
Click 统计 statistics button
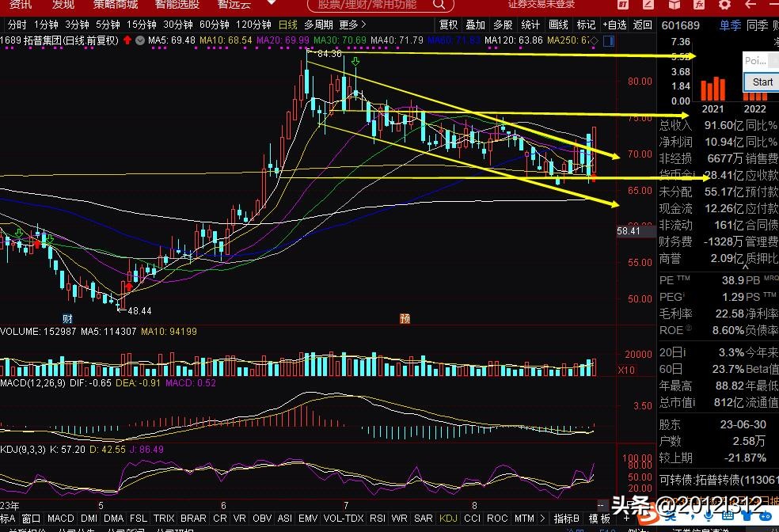[x=530, y=25]
